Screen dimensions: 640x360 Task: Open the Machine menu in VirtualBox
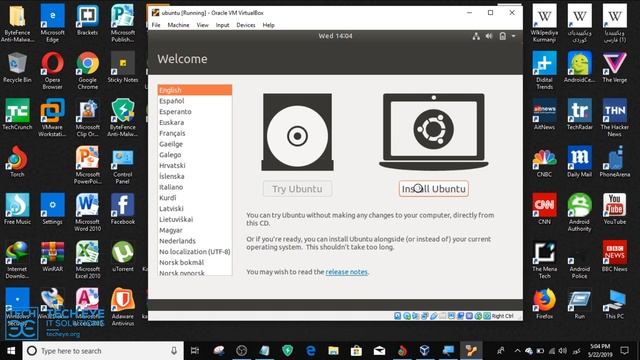click(178, 25)
